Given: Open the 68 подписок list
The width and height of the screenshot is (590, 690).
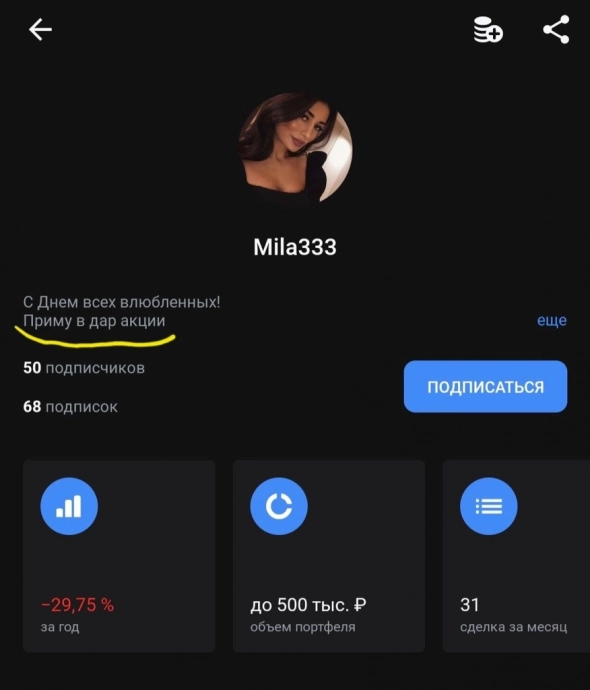Looking at the screenshot, I should click(70, 407).
